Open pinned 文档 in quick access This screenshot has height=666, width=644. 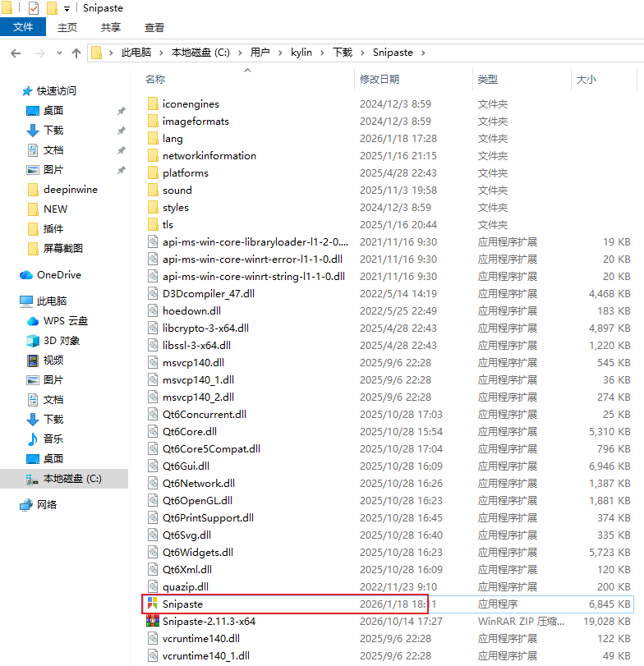click(x=53, y=150)
